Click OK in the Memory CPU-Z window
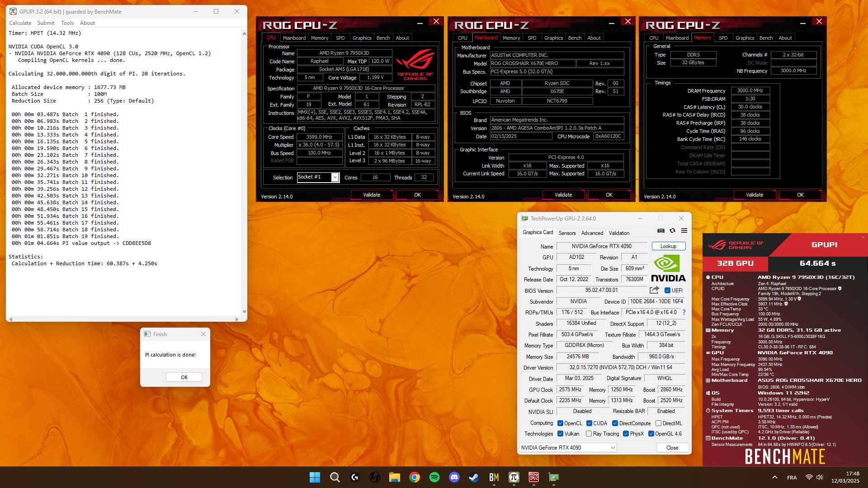Screen dimensions: 868x488 (800, 195)
